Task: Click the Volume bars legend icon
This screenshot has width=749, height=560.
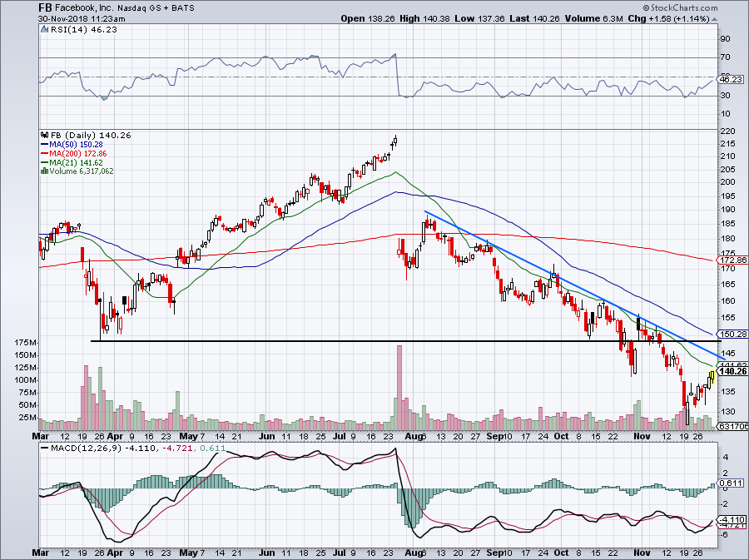Action: coord(44,171)
